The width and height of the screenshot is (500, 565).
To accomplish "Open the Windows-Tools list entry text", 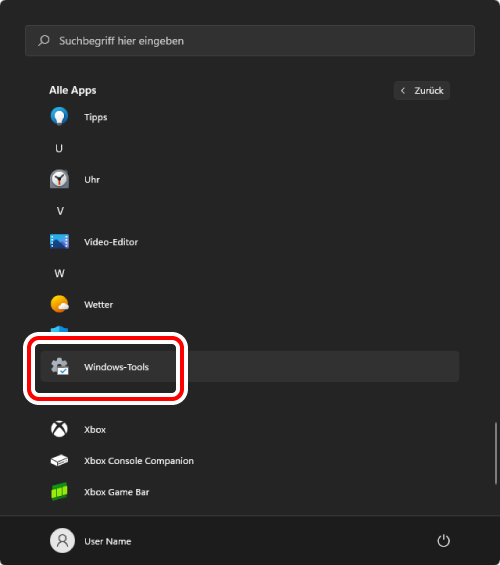I will click(x=116, y=367).
